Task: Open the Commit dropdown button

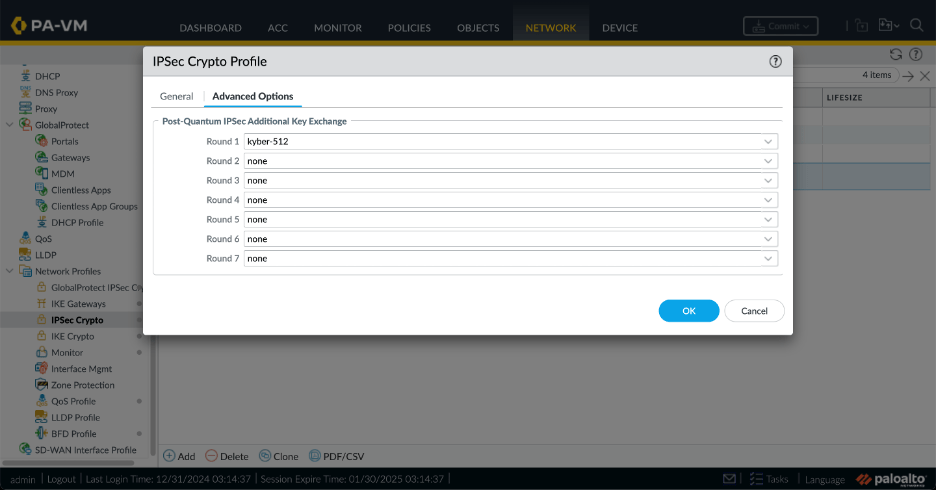Action: pos(780,27)
